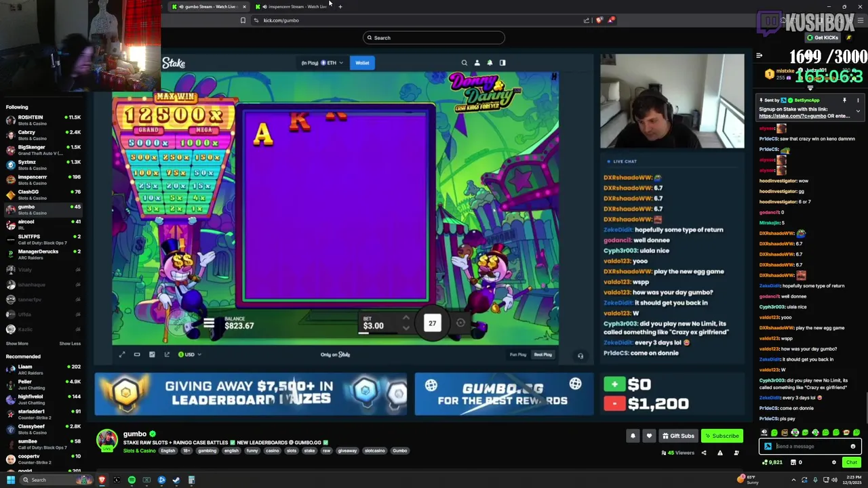Click the Leaderboard Prizes giveaway banner
The height and width of the screenshot is (488, 868).
[250, 394]
